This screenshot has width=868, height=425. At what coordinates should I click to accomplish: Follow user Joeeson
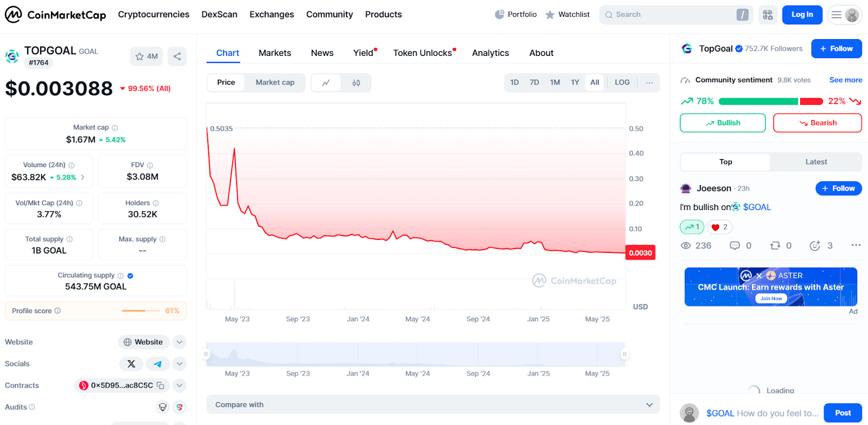coord(839,188)
